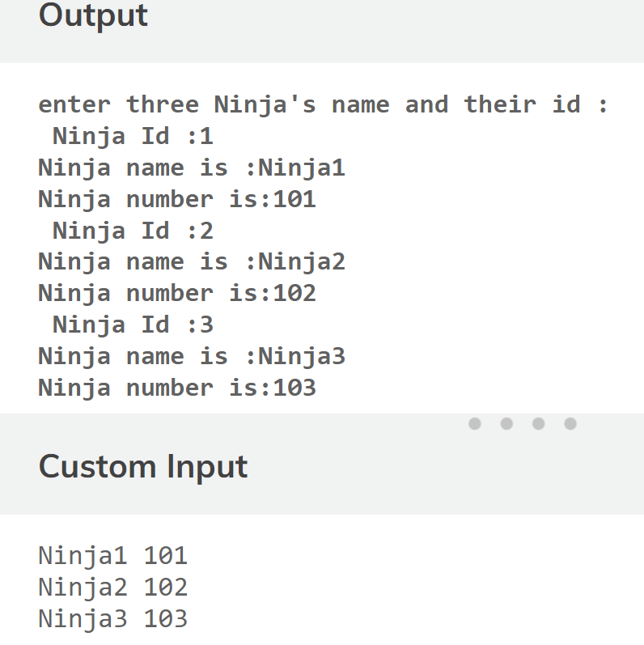Click the 'Ninja number is:103' line

click(x=177, y=388)
